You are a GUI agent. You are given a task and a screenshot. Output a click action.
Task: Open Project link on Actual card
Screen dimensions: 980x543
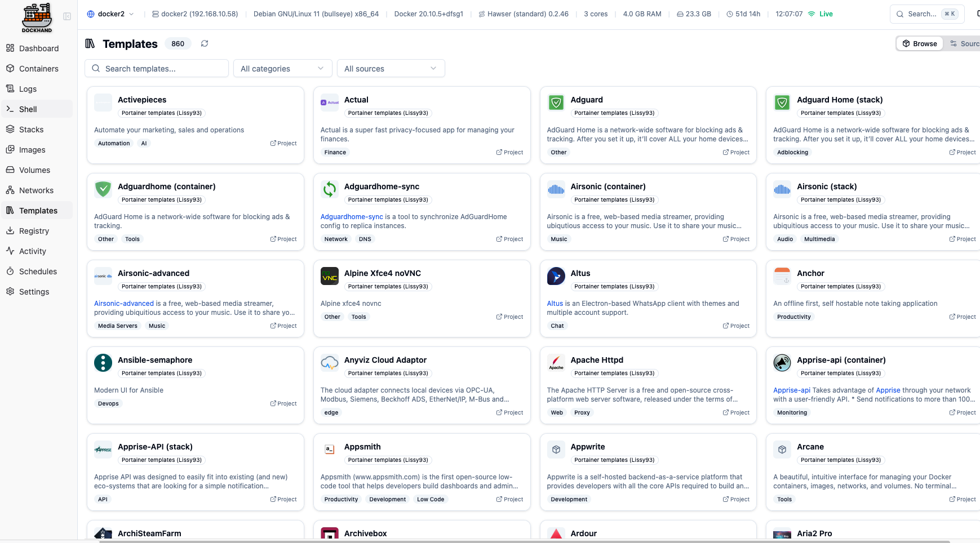pyautogui.click(x=510, y=153)
